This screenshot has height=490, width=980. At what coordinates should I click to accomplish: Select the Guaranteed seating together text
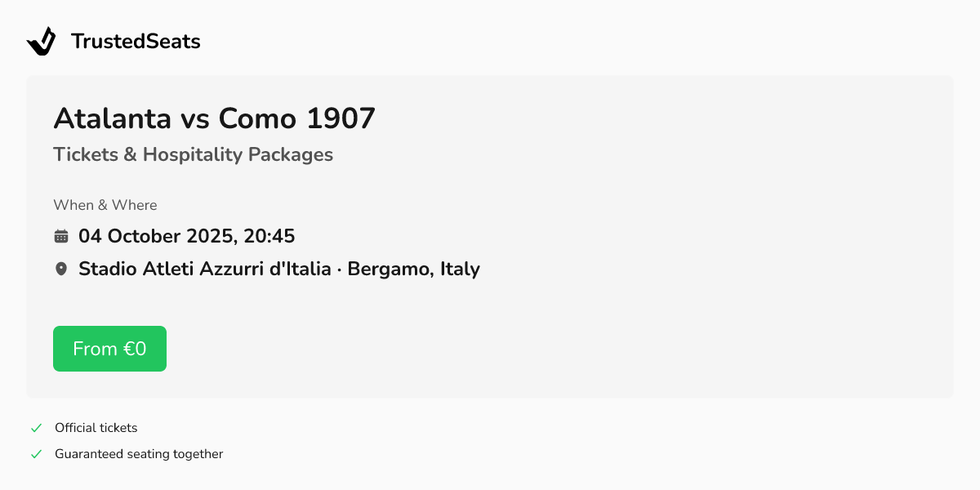point(139,454)
